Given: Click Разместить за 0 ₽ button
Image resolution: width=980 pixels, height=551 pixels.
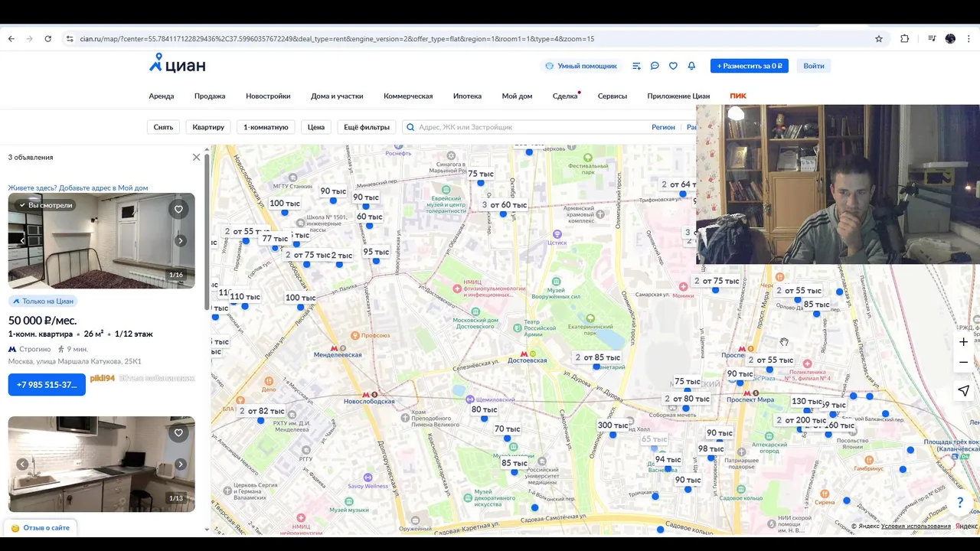Looking at the screenshot, I should click(x=749, y=66).
